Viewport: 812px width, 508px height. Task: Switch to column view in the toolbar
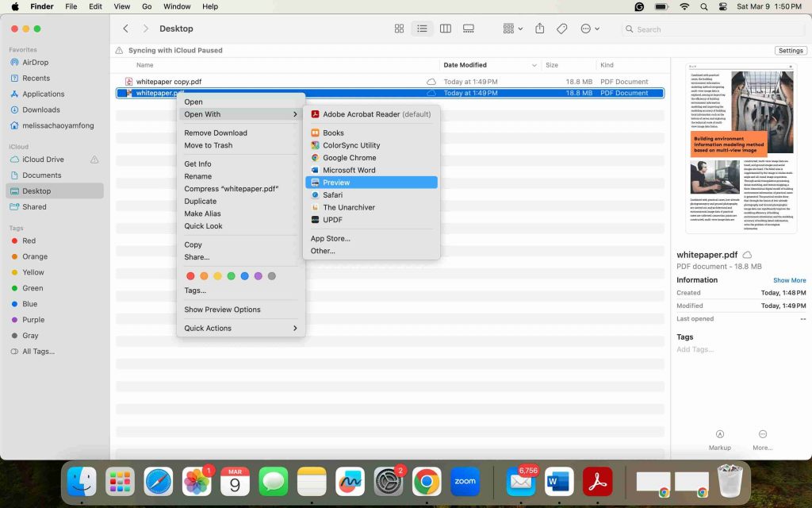coord(445,28)
